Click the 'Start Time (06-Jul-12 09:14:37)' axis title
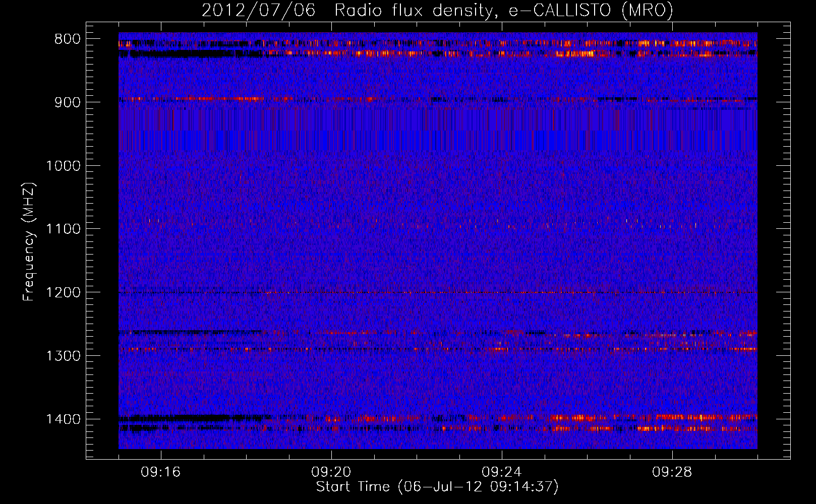The height and width of the screenshot is (504, 816). coord(437,487)
